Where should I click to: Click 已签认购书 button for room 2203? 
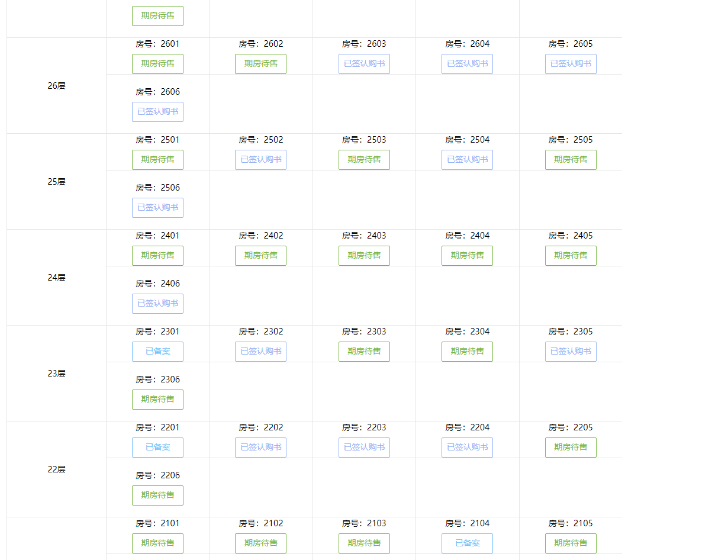pos(364,448)
